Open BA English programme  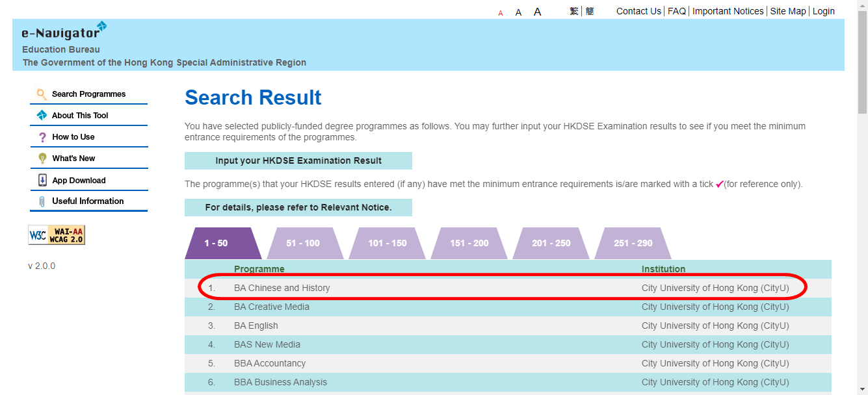[x=256, y=325]
